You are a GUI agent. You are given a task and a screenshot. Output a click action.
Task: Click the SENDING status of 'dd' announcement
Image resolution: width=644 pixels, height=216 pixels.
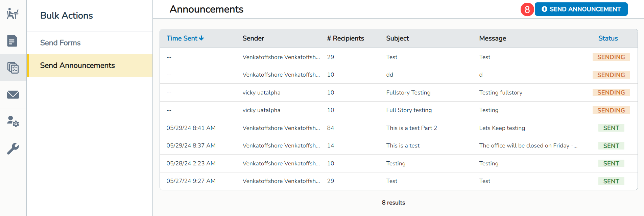611,75
